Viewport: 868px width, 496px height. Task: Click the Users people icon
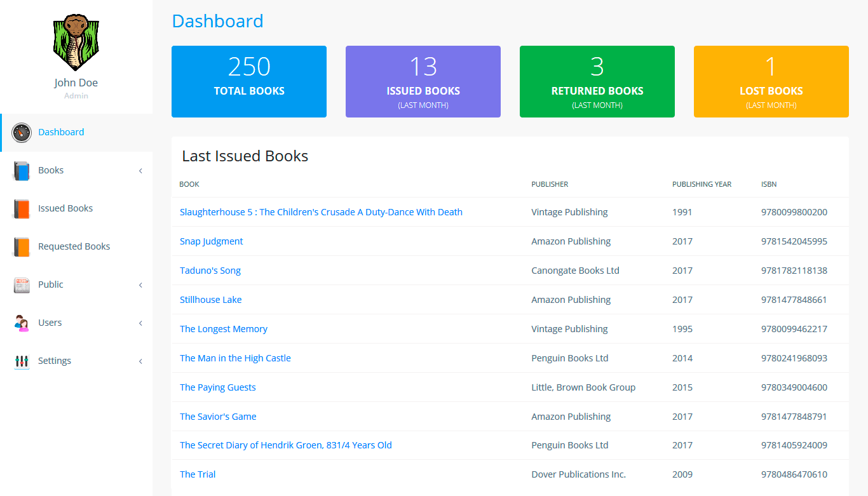click(x=22, y=323)
